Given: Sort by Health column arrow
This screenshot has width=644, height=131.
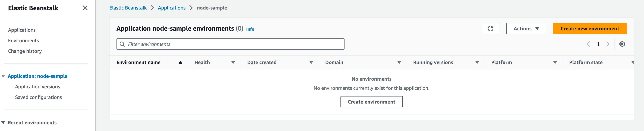Looking at the screenshot, I should [233, 63].
